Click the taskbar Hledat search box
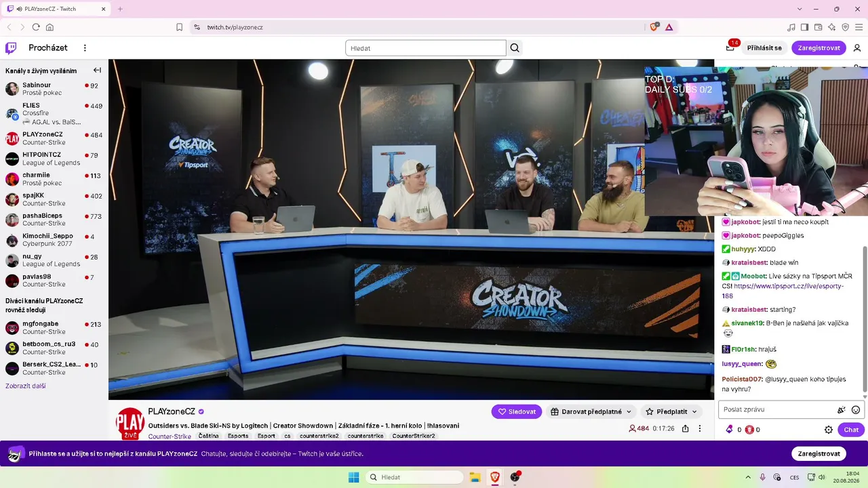The width and height of the screenshot is (868, 488). [414, 477]
